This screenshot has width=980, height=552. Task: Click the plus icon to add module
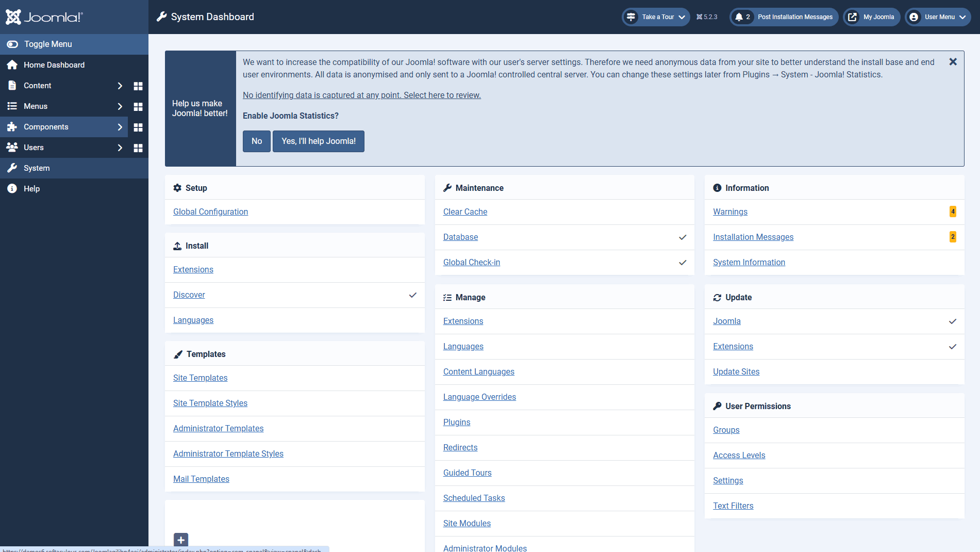click(181, 540)
